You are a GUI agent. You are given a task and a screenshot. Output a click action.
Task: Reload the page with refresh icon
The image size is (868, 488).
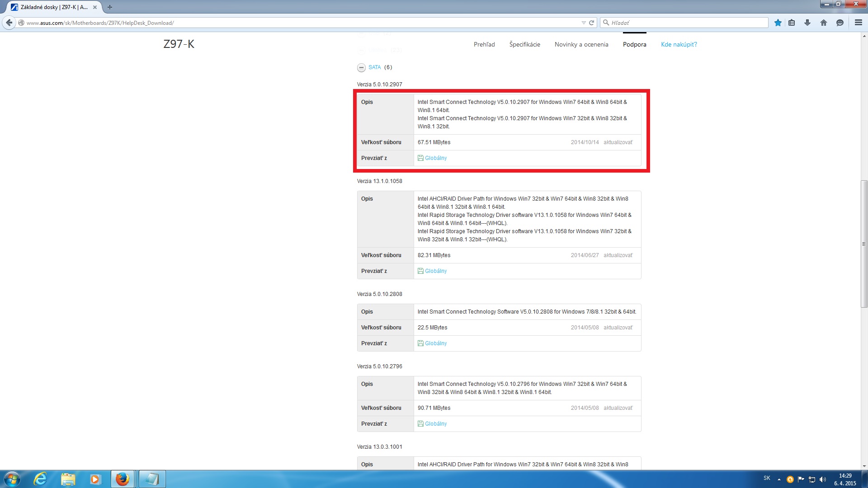pos(591,23)
